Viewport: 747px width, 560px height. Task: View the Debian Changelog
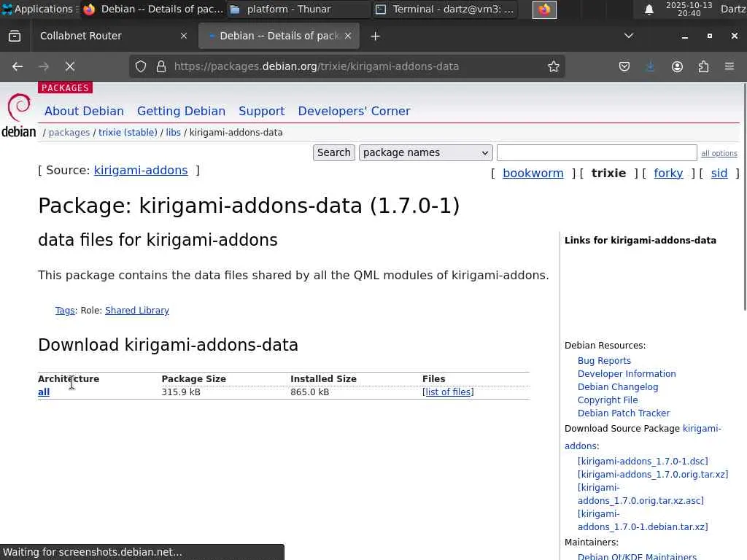(618, 386)
